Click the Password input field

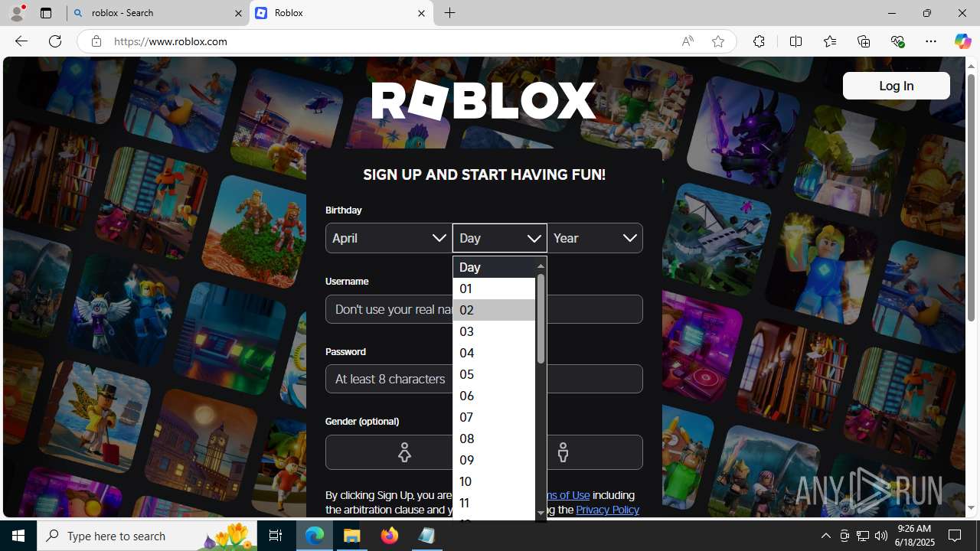(x=484, y=379)
